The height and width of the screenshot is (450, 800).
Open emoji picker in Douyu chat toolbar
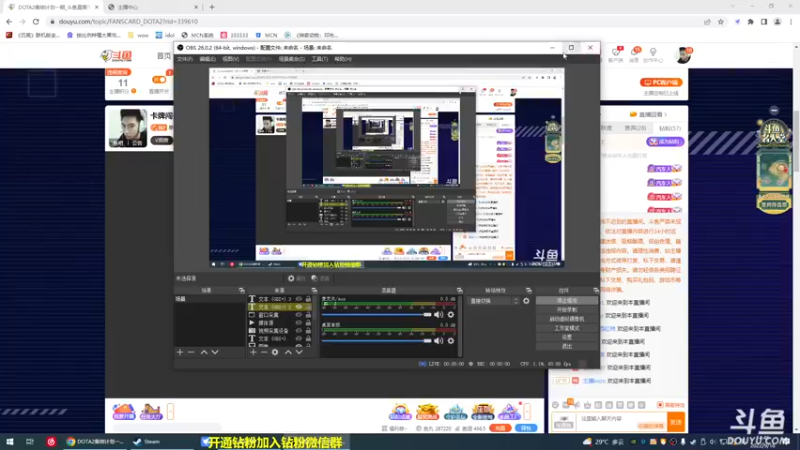coord(556,405)
